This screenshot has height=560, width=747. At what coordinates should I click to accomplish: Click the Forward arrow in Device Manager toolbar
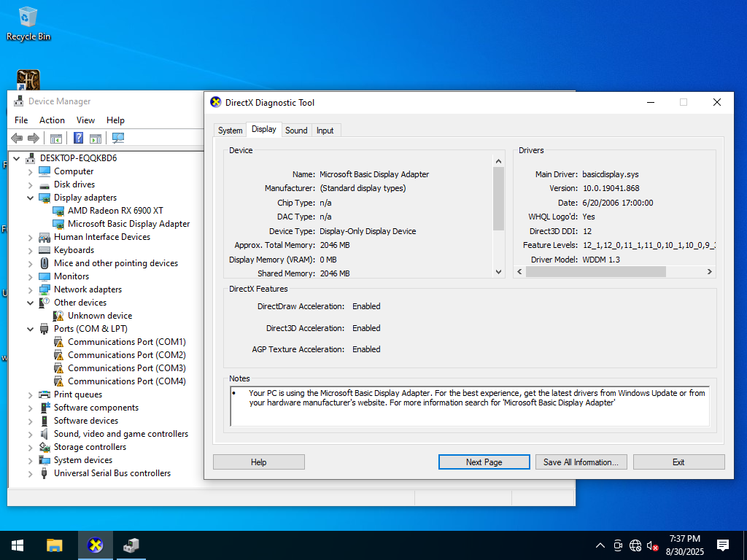pos(34,138)
